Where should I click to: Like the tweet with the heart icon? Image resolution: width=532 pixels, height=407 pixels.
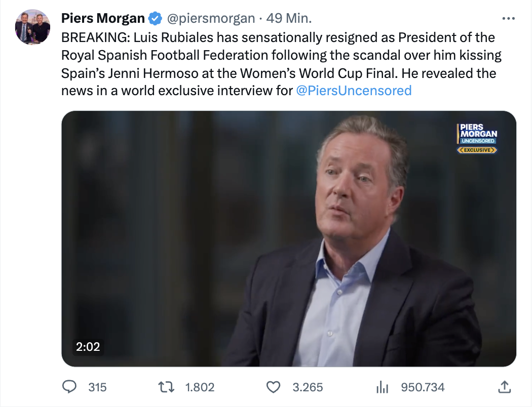(274, 387)
